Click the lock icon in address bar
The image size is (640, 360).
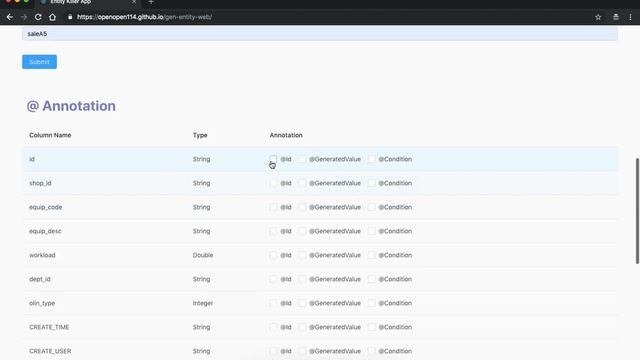click(70, 17)
